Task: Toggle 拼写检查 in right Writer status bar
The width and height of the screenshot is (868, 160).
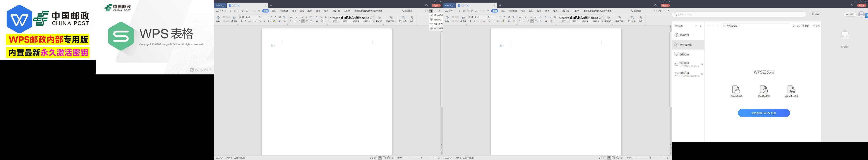Action: pyautogui.click(x=469, y=158)
